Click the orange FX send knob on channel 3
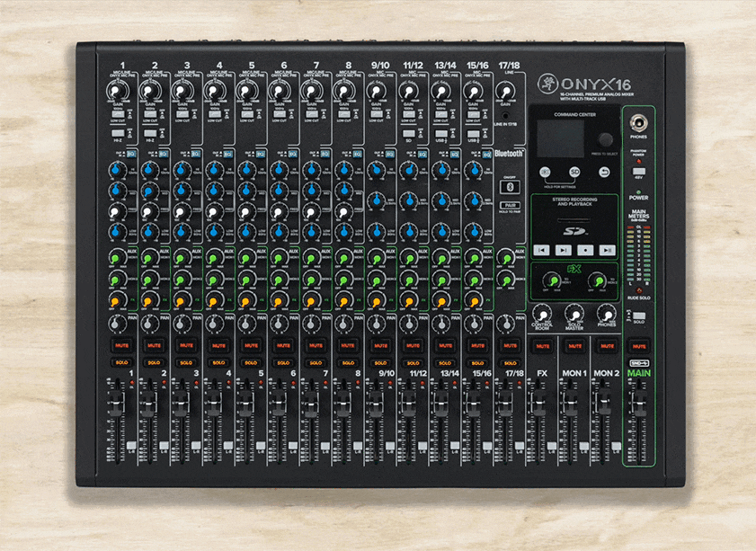This screenshot has width=756, height=551. tap(182, 301)
